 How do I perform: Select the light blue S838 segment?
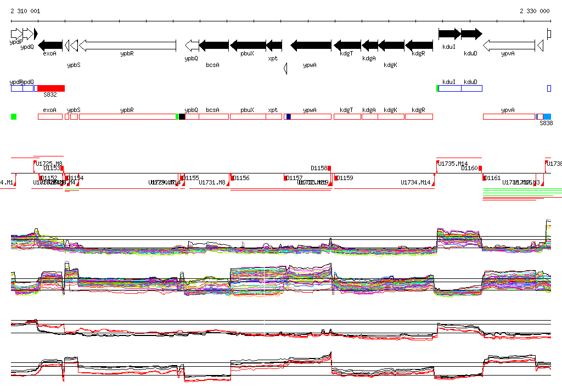pyautogui.click(x=547, y=116)
